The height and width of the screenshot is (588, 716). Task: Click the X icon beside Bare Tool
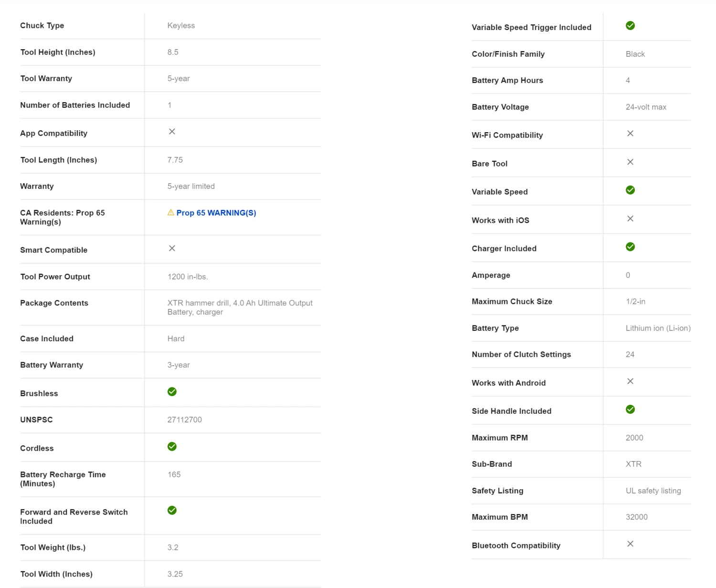[x=631, y=162]
